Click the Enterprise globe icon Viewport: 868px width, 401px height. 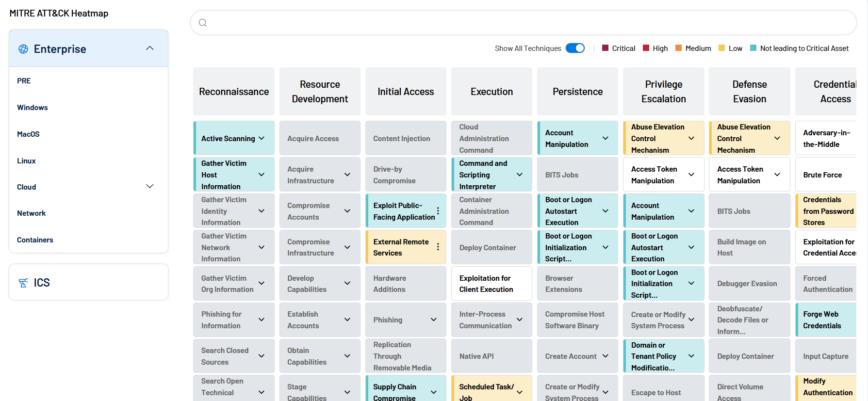tap(23, 49)
